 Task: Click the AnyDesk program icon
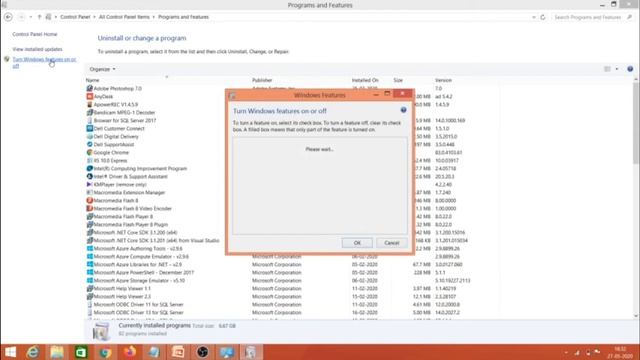(x=89, y=96)
